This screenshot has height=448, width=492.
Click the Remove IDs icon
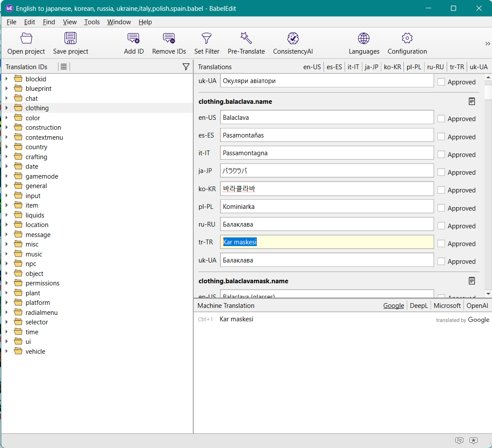pyautogui.click(x=169, y=38)
